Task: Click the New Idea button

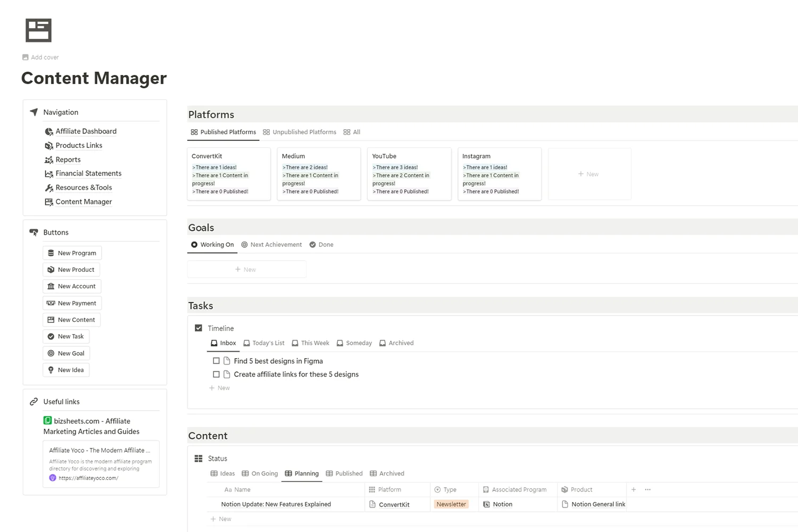Action: tap(66, 370)
